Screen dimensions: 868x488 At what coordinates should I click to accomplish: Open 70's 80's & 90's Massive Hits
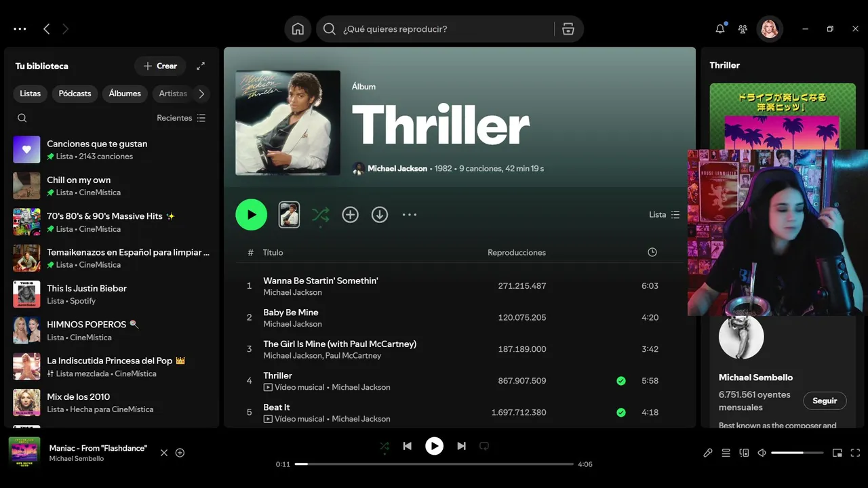coord(112,222)
